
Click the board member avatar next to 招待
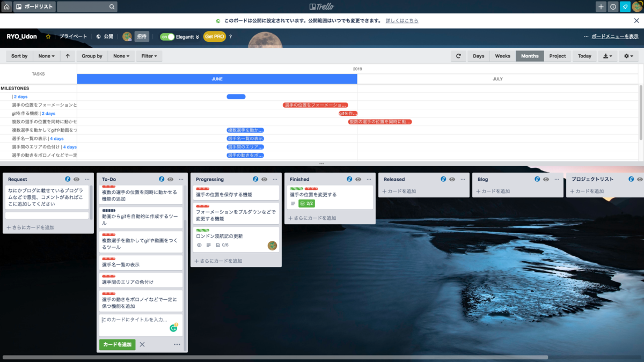[x=127, y=36]
